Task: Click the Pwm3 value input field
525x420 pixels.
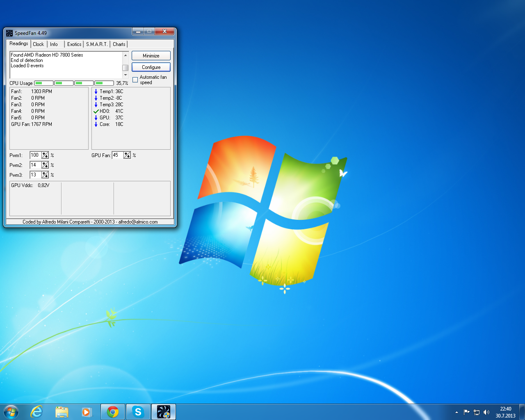Action: tap(35, 175)
